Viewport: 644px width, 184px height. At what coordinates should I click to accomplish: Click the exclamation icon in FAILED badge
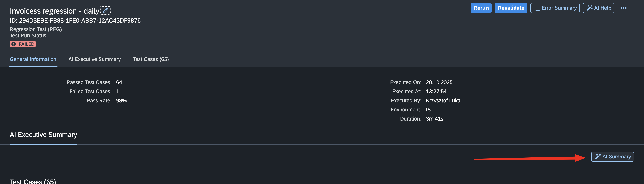coord(14,44)
